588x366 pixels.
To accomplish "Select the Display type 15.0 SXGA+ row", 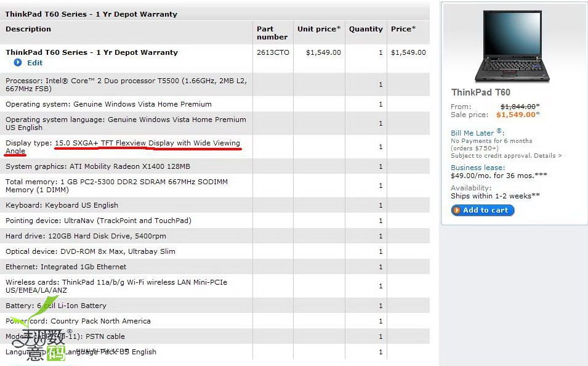I will (215, 147).
